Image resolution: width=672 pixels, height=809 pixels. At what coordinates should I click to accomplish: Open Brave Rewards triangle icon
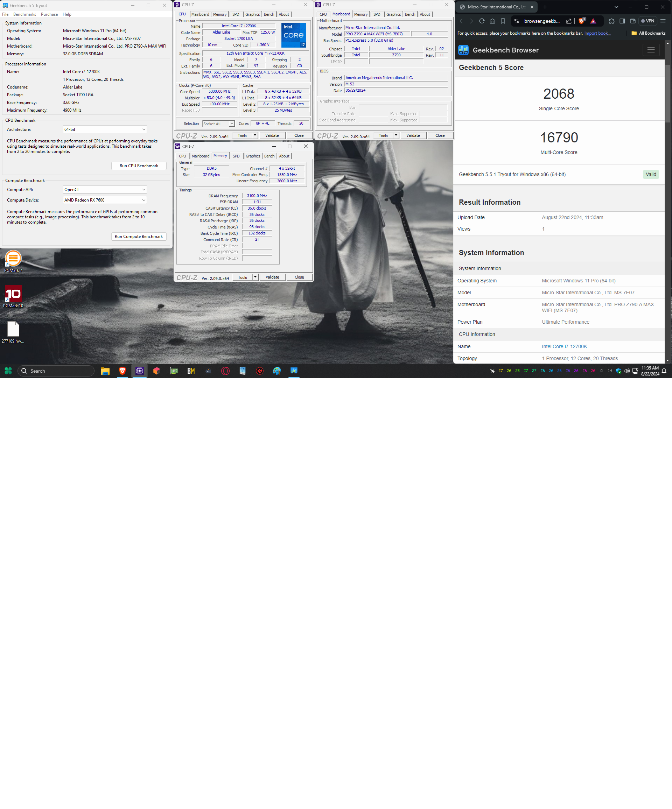pos(593,21)
